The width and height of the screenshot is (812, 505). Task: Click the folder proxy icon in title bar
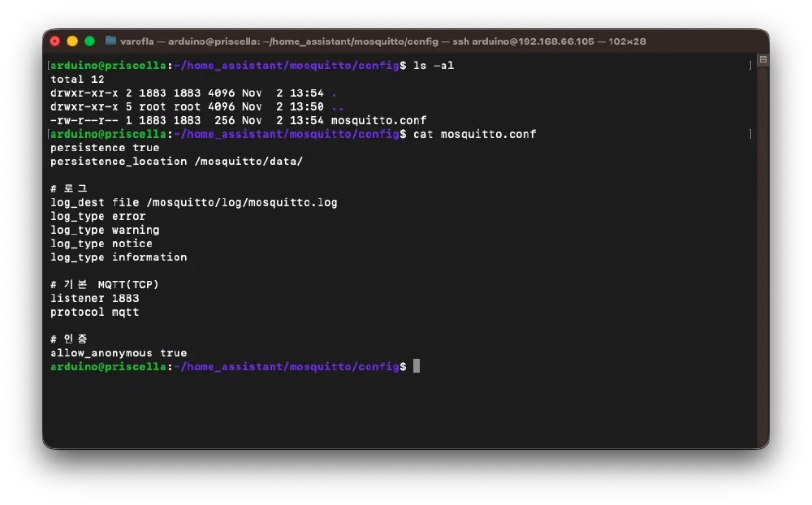110,41
